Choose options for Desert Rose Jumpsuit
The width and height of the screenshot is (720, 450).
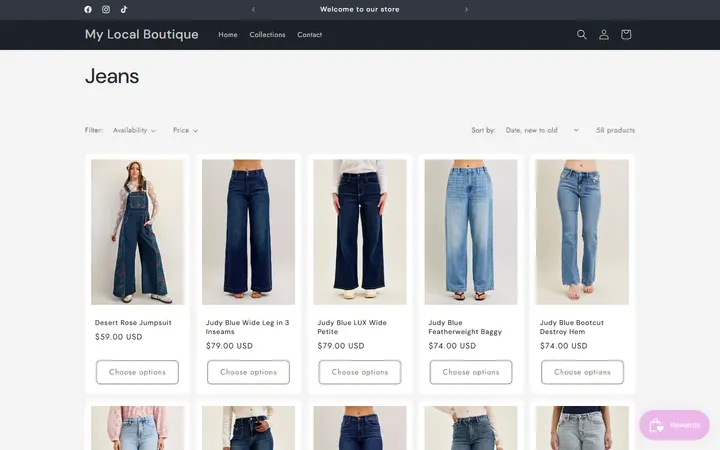point(137,372)
